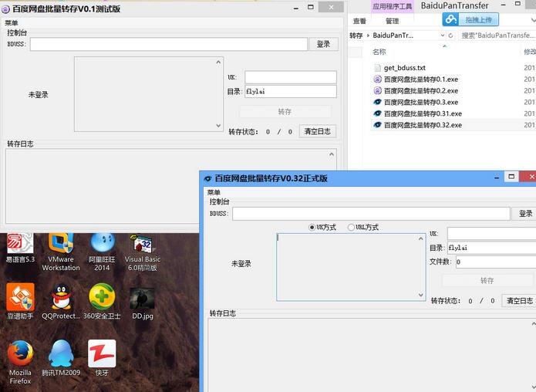
Task: Click list box up arrow in V0.1
Action: [x=218, y=63]
